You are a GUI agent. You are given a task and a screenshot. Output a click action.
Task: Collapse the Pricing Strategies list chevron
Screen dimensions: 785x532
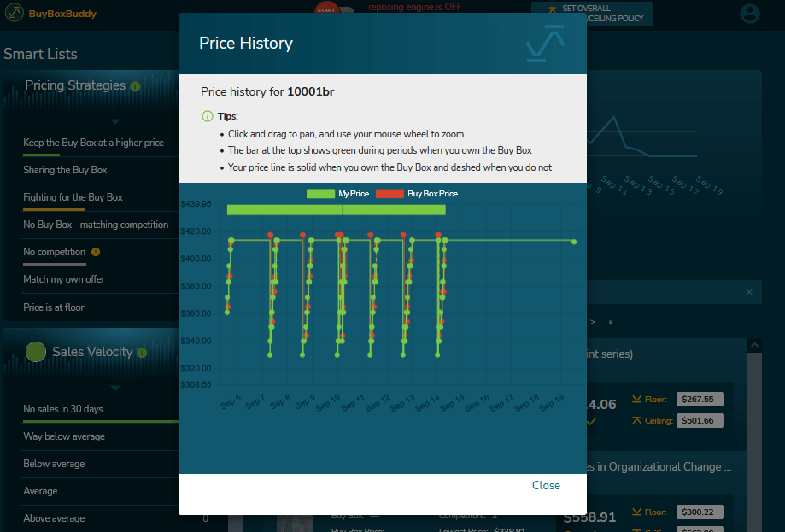pos(115,121)
